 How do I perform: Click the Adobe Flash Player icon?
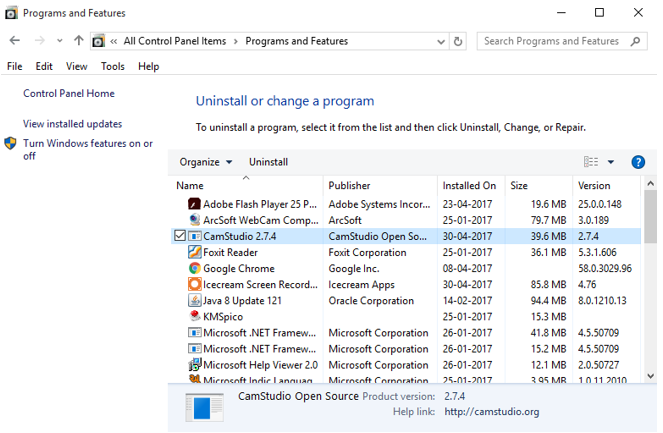[194, 204]
